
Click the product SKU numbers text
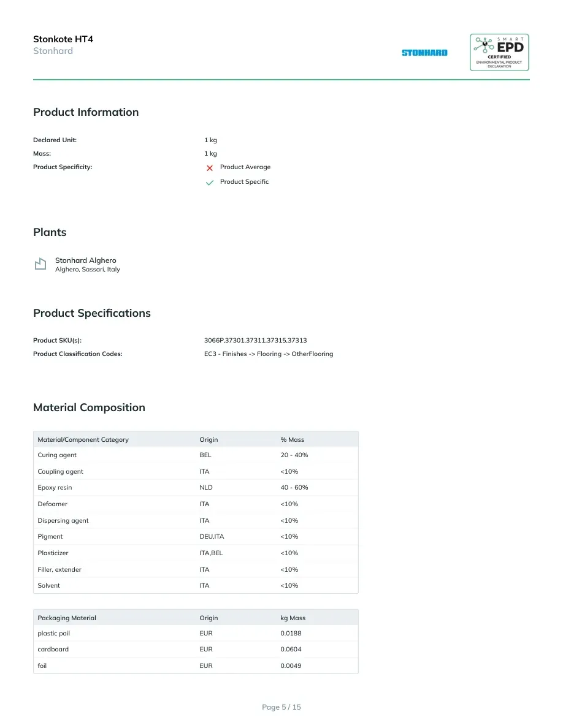[x=256, y=340]
